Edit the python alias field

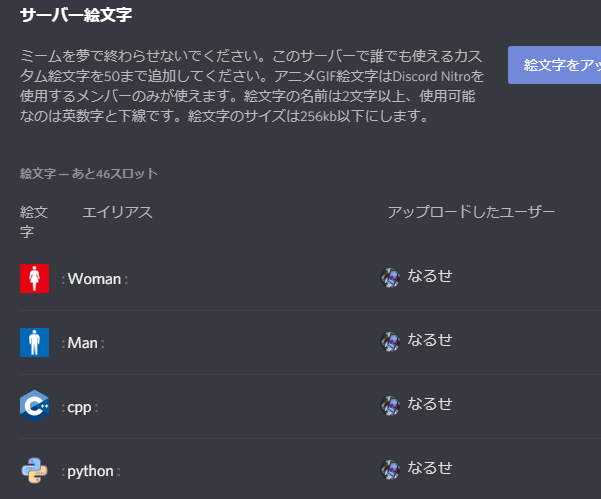point(91,471)
